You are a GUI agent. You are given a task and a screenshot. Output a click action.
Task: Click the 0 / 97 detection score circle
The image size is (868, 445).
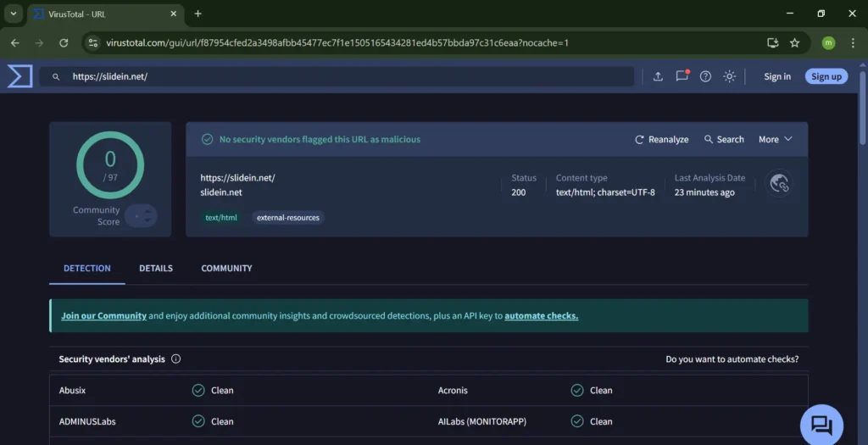pos(110,165)
